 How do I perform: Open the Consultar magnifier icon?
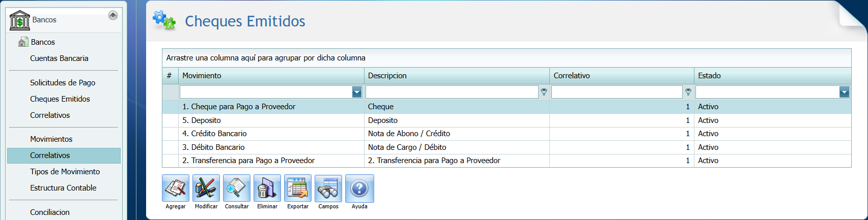(237, 188)
